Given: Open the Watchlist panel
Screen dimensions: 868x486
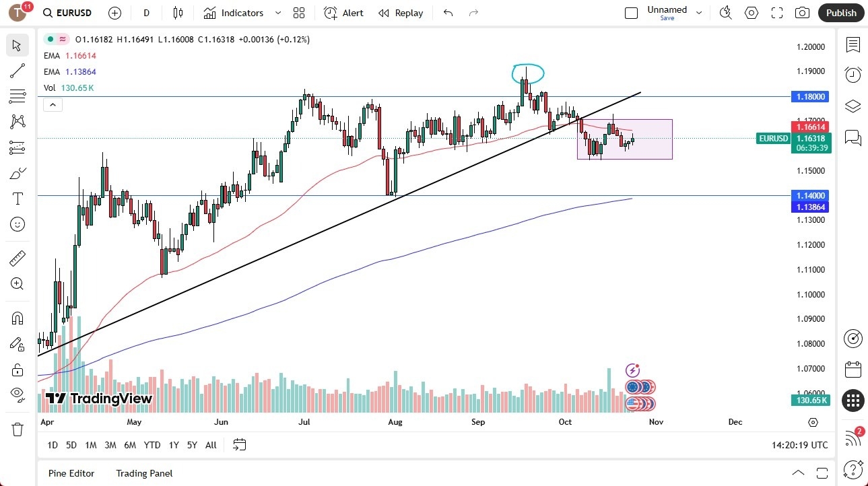Looking at the screenshot, I should tap(853, 45).
